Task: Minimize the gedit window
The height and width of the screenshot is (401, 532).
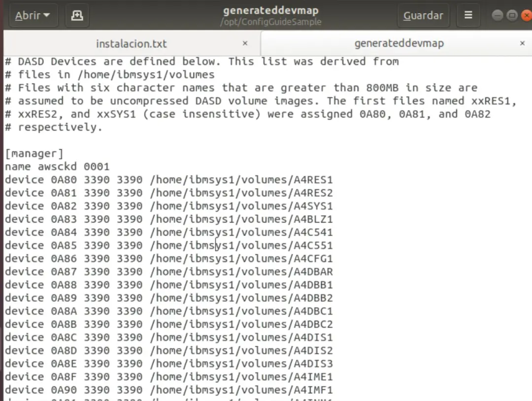Action: click(498, 15)
